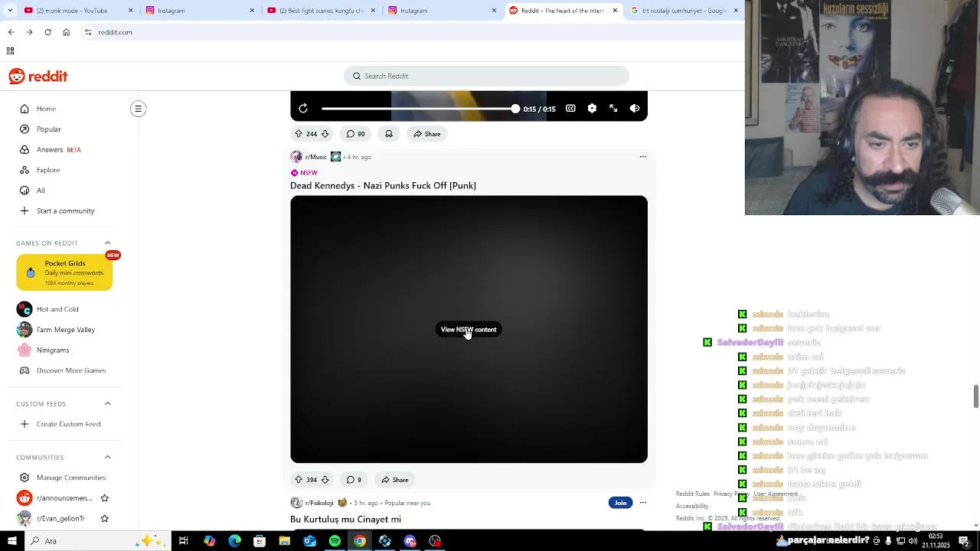Open the 9 comments
This screenshot has height=551, width=980.
point(354,480)
